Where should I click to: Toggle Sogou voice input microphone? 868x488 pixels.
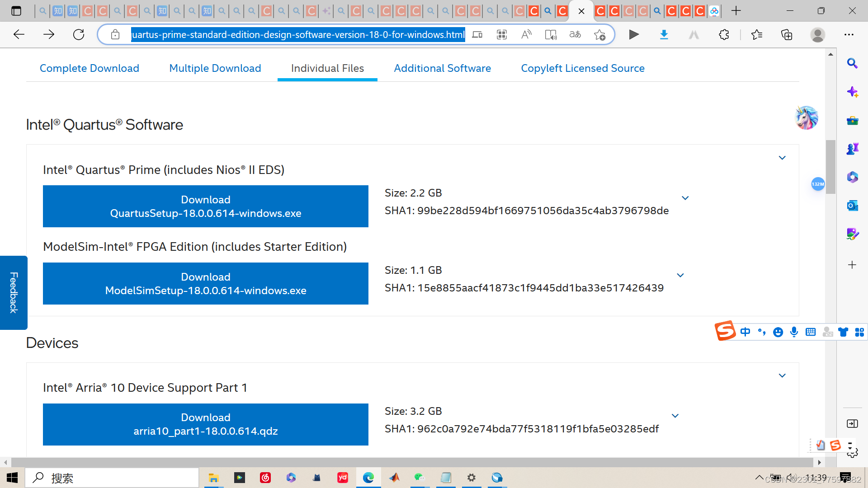pyautogui.click(x=794, y=333)
